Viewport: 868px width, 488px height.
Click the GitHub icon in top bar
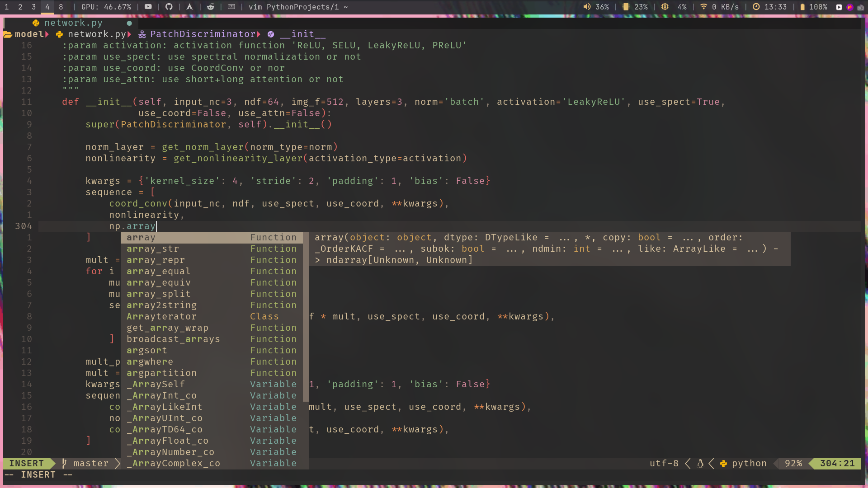(169, 7)
